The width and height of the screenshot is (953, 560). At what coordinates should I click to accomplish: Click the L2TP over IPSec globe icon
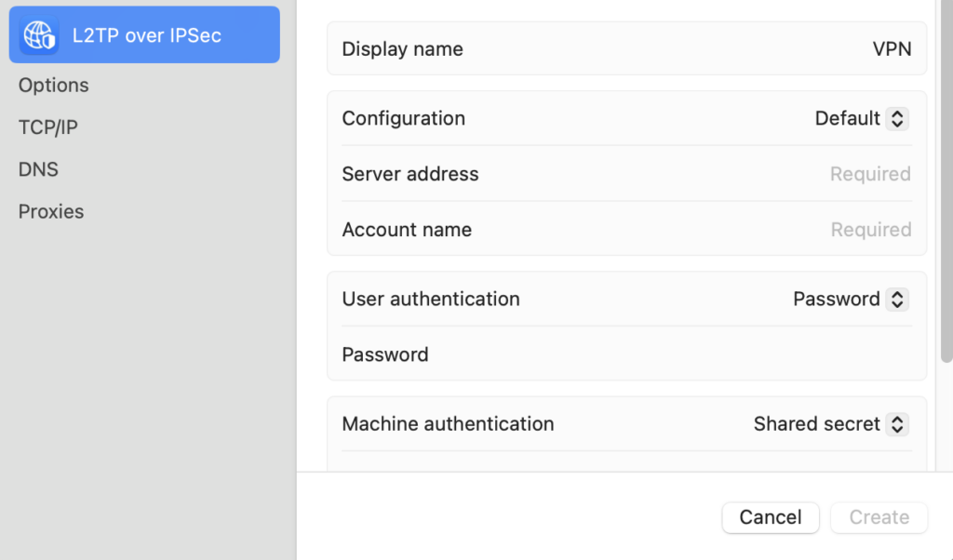click(x=39, y=35)
